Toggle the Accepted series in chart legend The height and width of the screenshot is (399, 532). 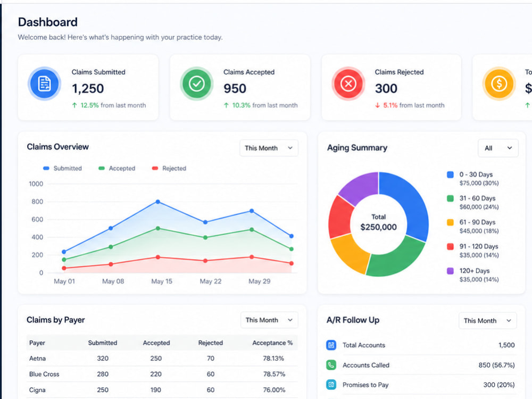(x=117, y=168)
